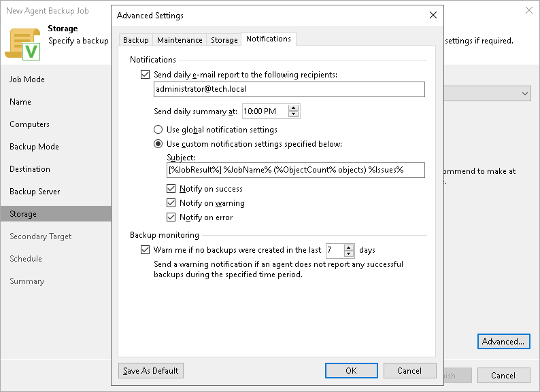Select Use global notification settings
540x392 pixels.
pos(158,130)
